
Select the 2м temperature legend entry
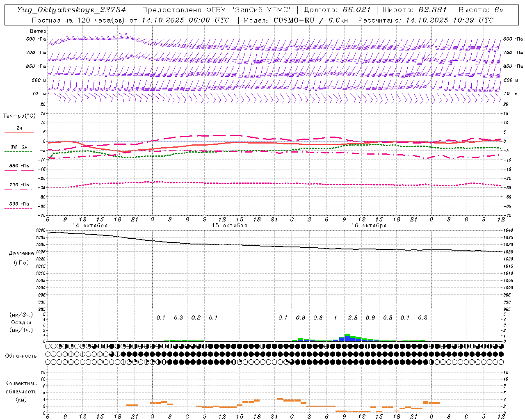19,128
